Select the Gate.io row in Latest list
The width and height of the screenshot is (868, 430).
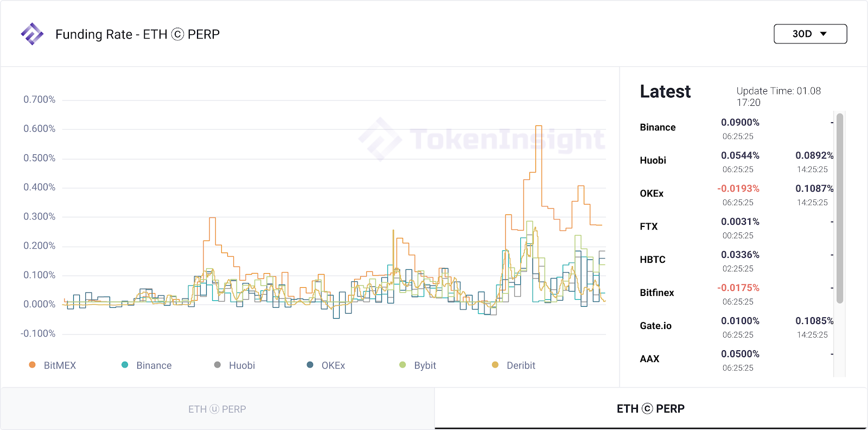pyautogui.click(x=736, y=327)
